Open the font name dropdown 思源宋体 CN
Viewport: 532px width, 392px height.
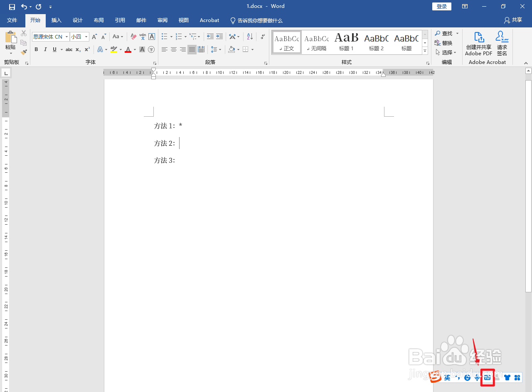point(66,37)
